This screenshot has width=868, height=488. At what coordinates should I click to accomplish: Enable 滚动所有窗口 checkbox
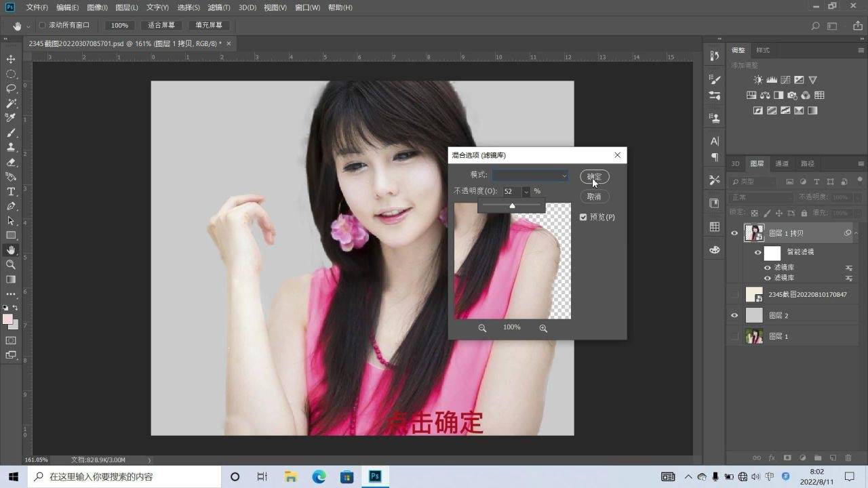coord(42,25)
